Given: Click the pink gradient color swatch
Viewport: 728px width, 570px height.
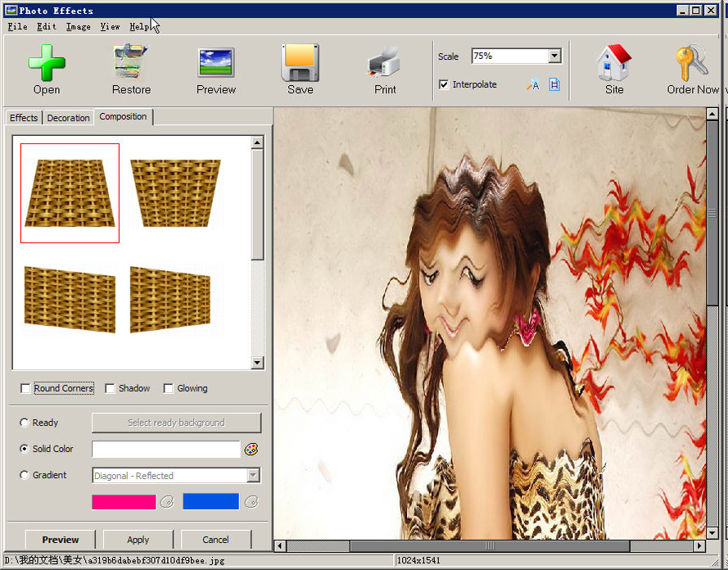Looking at the screenshot, I should point(124,502).
